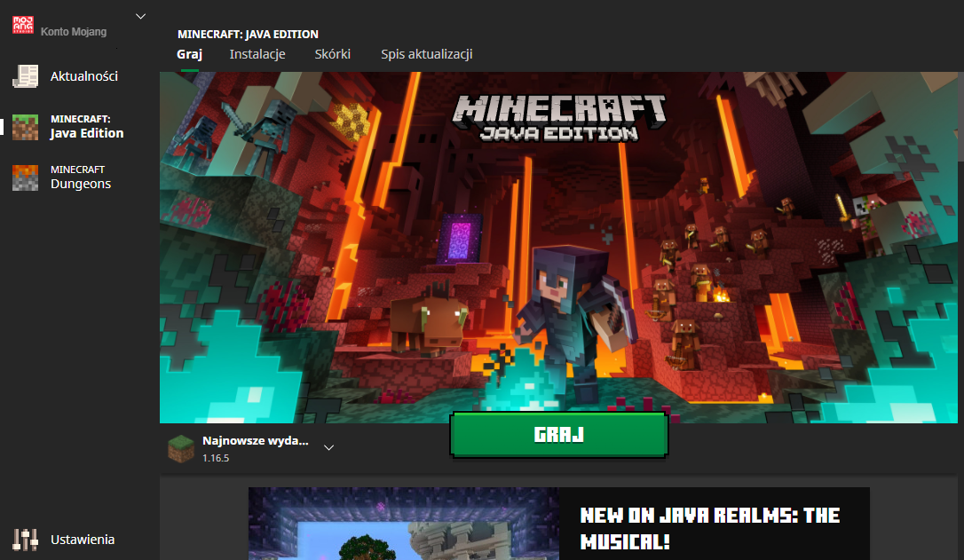964x560 pixels.
Task: Click grass block icon beside version 1.16.5
Action: 181,448
